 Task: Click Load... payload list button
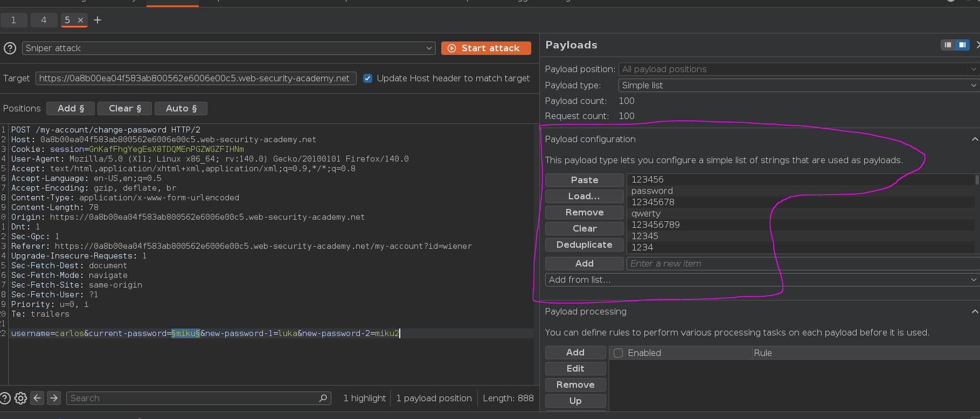(x=585, y=196)
